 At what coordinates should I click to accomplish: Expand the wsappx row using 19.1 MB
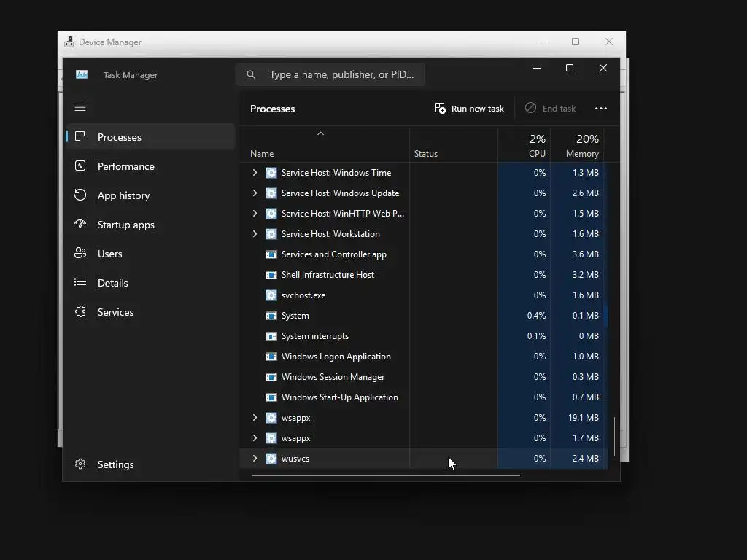tap(255, 418)
